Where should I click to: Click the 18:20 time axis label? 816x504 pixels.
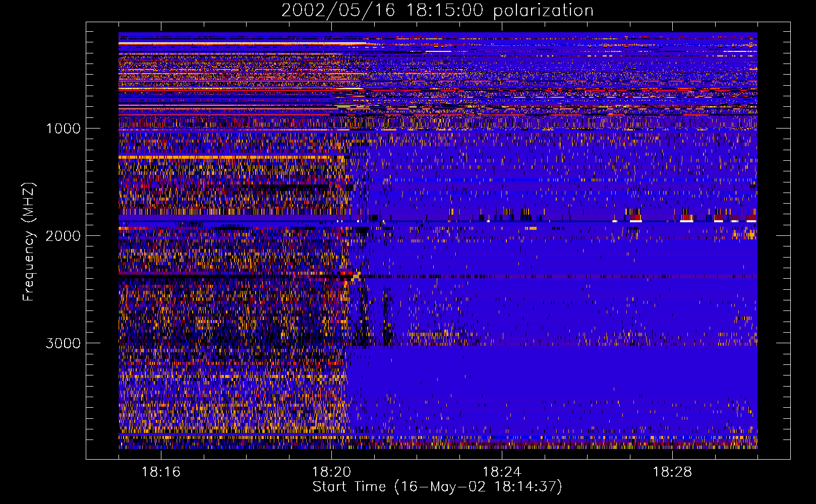coord(331,472)
